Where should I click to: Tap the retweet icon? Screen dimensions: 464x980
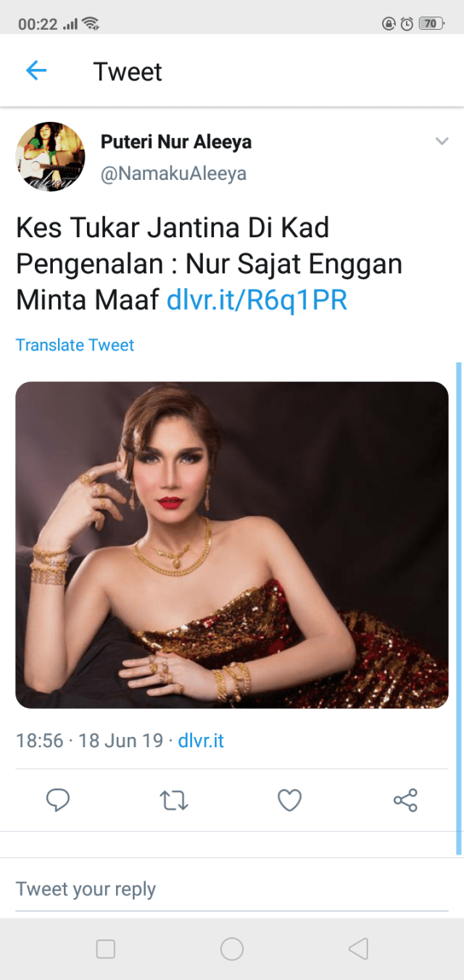pyautogui.click(x=174, y=800)
